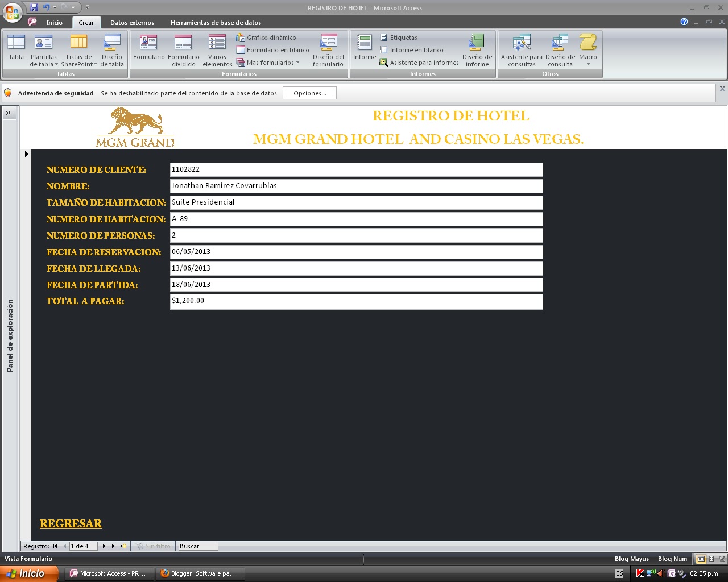
Task: Click the FECHA DE PARTIDA field
Action: (x=356, y=285)
